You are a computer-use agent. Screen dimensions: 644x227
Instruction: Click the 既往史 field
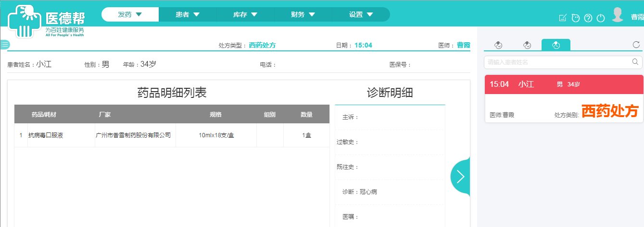coord(390,167)
